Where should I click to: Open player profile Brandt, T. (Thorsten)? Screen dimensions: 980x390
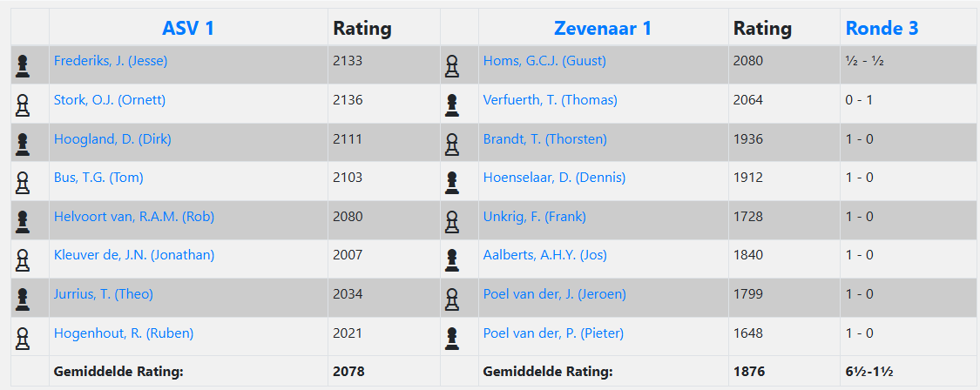click(x=544, y=139)
